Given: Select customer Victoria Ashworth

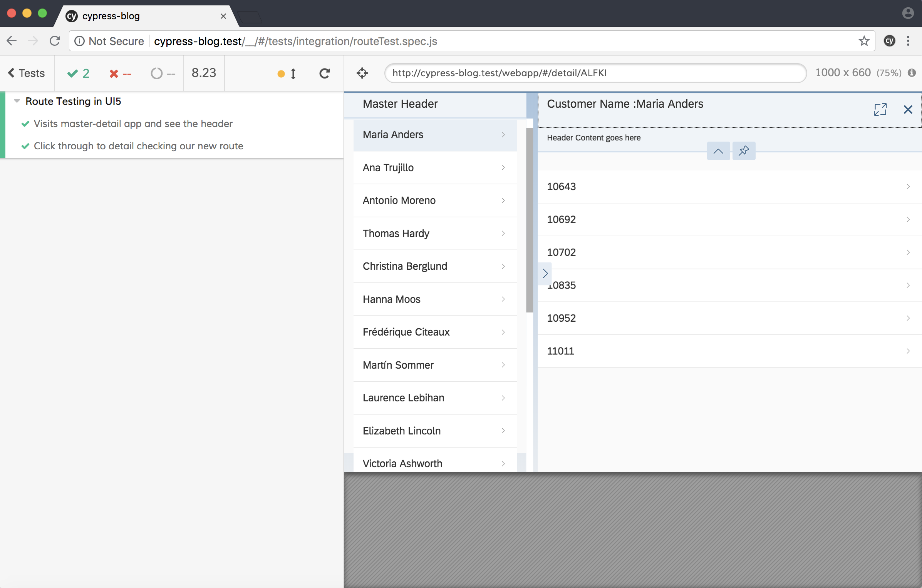Looking at the screenshot, I should point(435,460).
